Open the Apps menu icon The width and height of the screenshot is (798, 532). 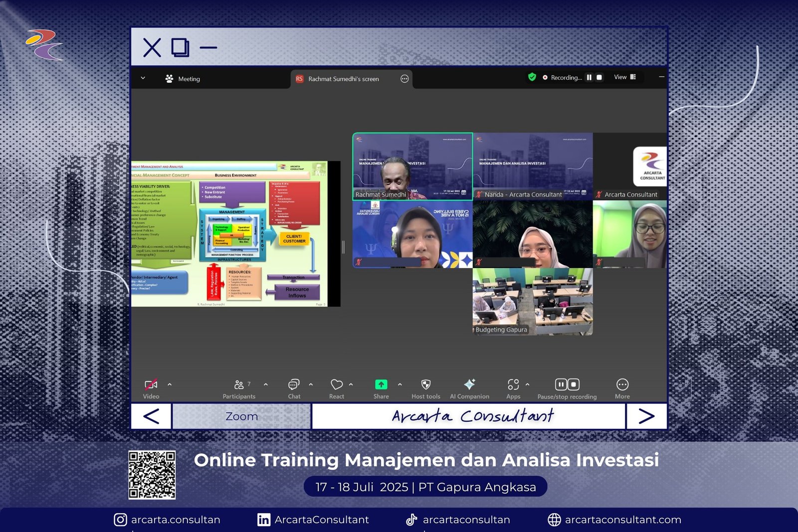click(x=513, y=388)
